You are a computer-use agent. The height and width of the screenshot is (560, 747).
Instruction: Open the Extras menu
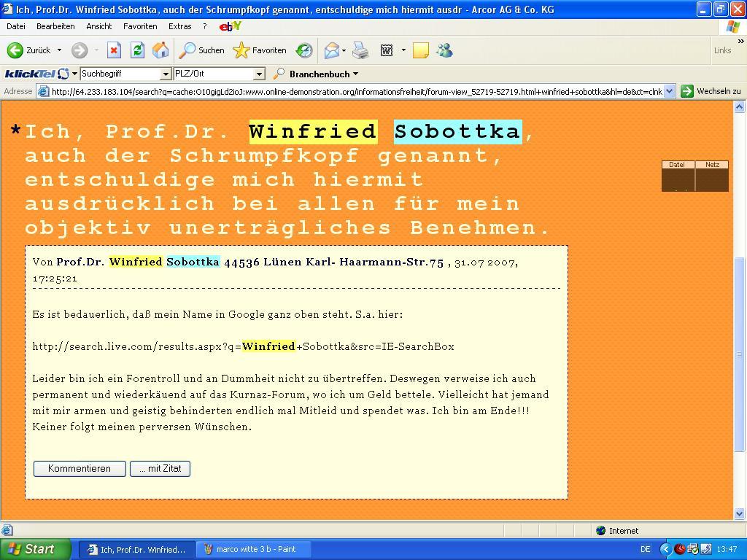(x=180, y=26)
